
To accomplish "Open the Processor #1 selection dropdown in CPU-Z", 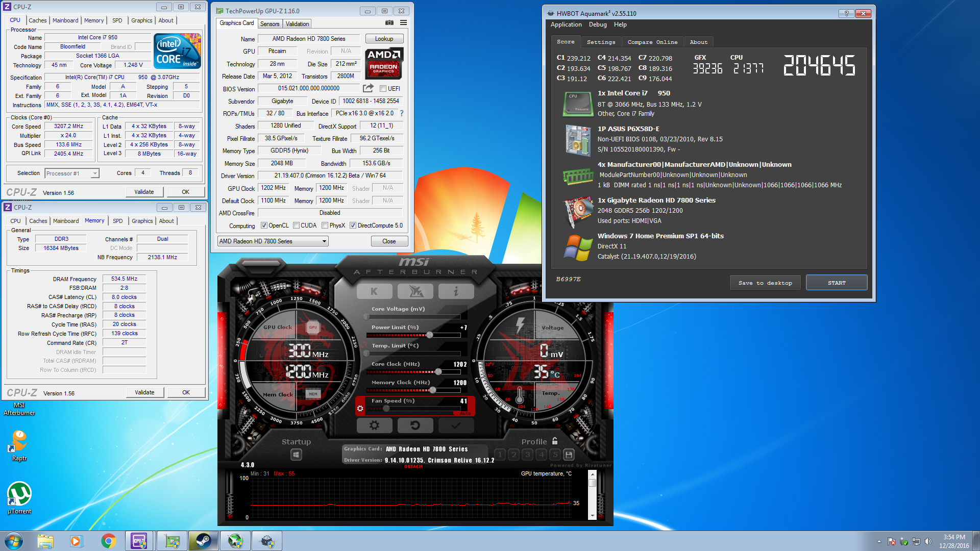I will 72,173.
